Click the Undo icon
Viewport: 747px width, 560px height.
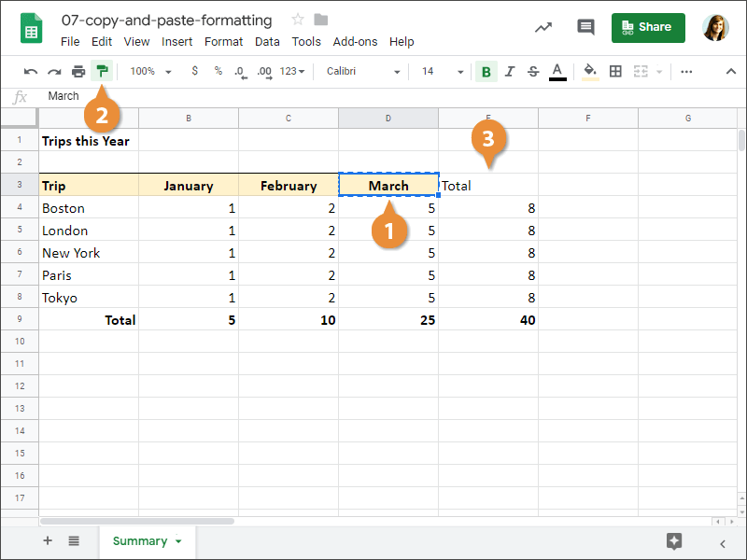click(31, 71)
